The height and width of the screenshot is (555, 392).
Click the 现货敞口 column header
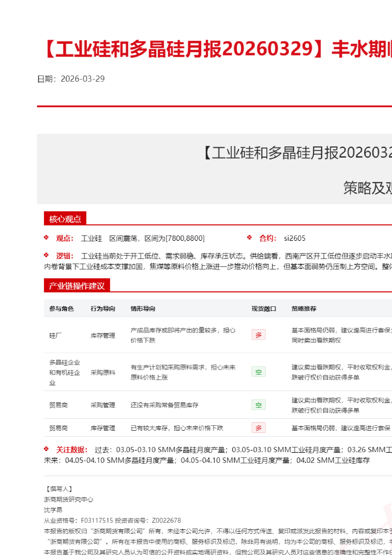pyautogui.click(x=264, y=309)
